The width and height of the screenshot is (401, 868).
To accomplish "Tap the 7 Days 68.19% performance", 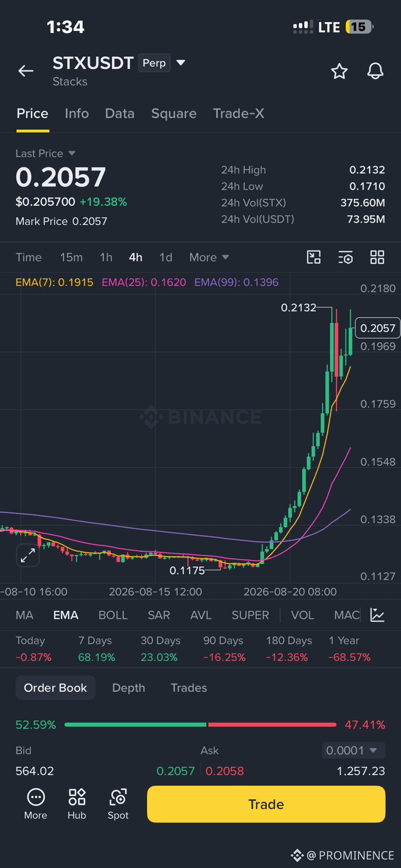I will point(97,649).
